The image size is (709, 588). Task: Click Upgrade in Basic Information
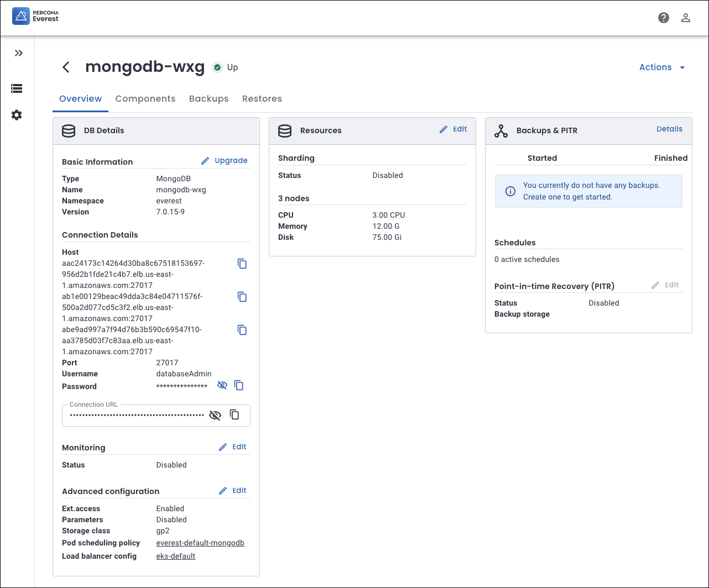(x=225, y=161)
